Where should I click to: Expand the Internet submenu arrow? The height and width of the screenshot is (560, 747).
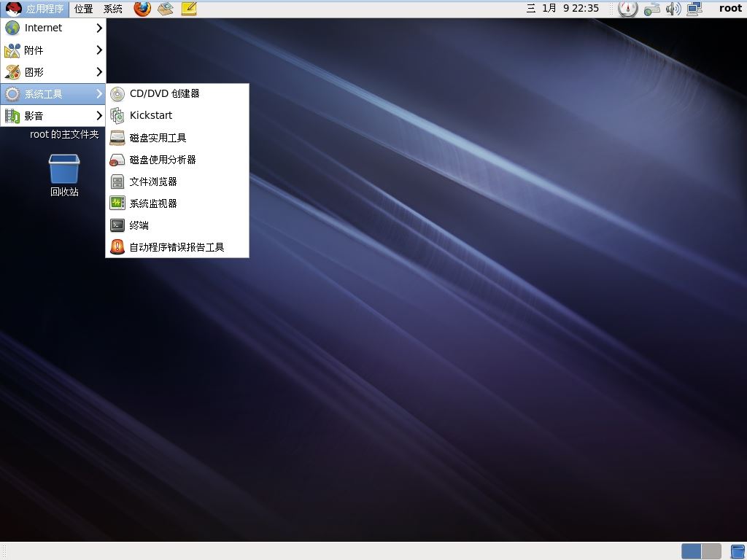[x=99, y=28]
